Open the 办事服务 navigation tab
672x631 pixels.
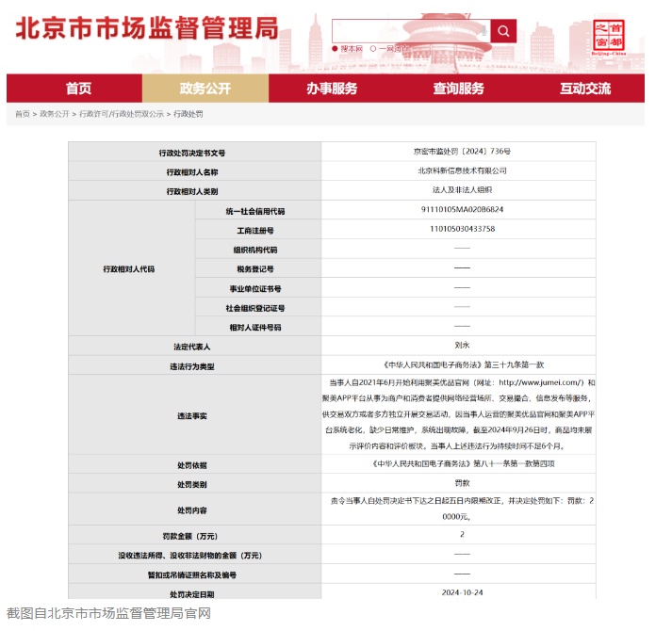point(332,89)
